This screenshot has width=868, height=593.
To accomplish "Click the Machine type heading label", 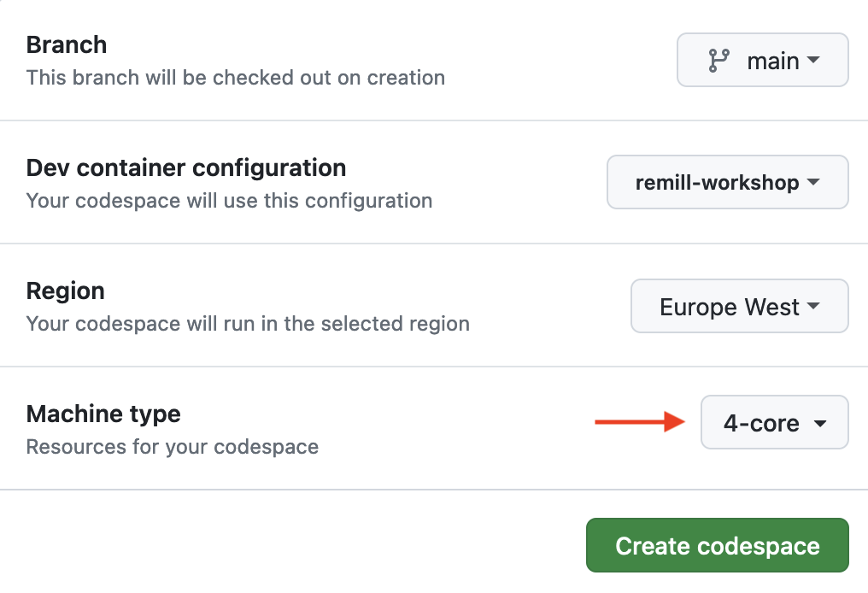I will [x=103, y=414].
